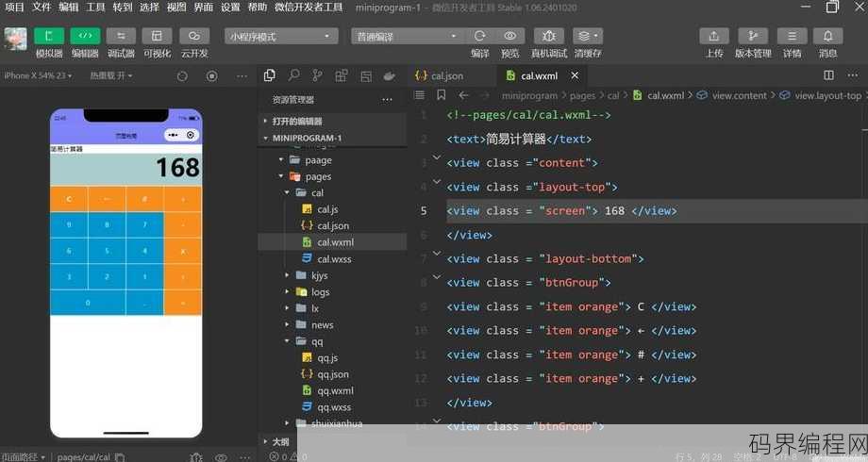Image resolution: width=868 pixels, height=462 pixels.
Task: Open the 设置 menu
Action: click(230, 8)
